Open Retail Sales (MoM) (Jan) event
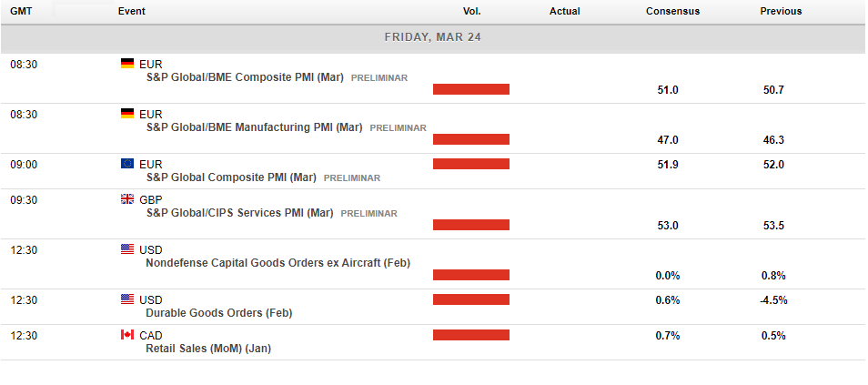Viewport: 868px width, 385px height. click(208, 349)
